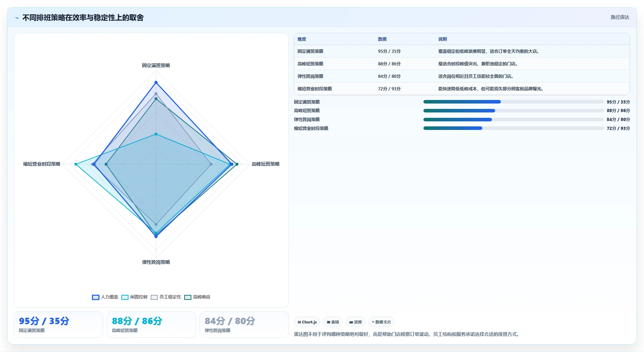The height and width of the screenshot is (352, 644).
Task: Click the 缩短营业时段策略 progress bar
Action: 513,128
